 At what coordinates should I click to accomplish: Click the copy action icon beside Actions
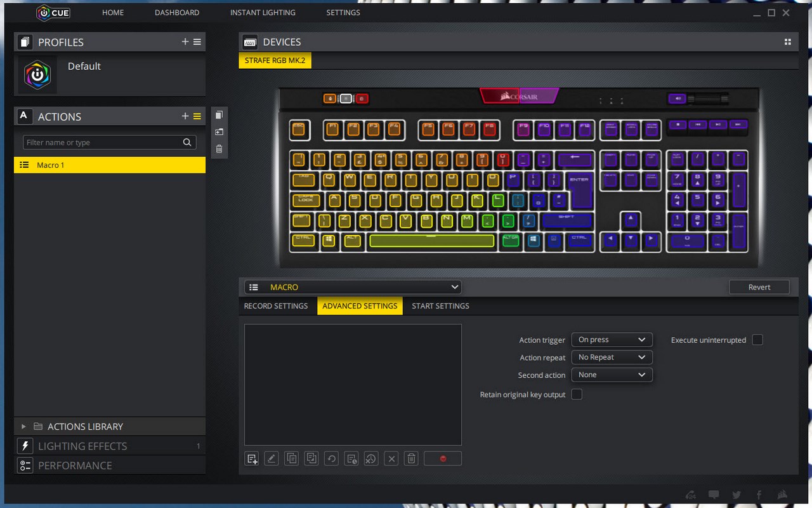(219, 115)
